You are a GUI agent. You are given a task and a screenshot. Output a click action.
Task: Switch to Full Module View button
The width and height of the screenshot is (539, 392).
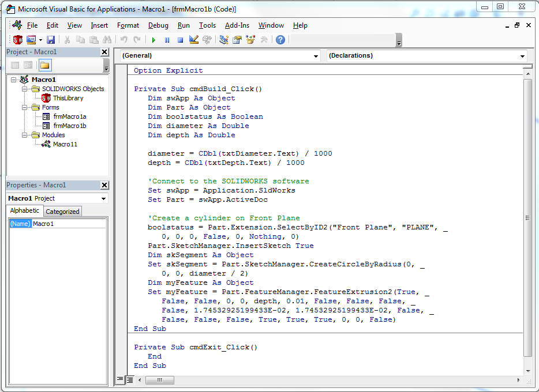[130, 380]
